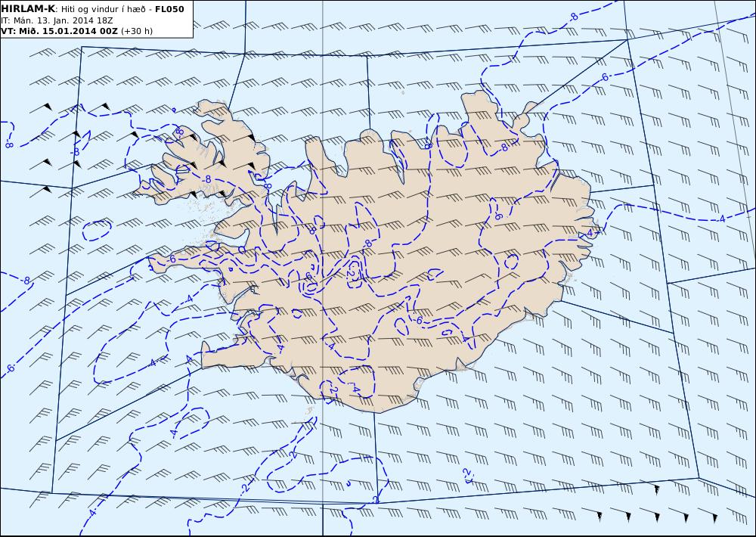
Task: Click the '(+30 h)' forecast offset text
Action: click(x=136, y=31)
